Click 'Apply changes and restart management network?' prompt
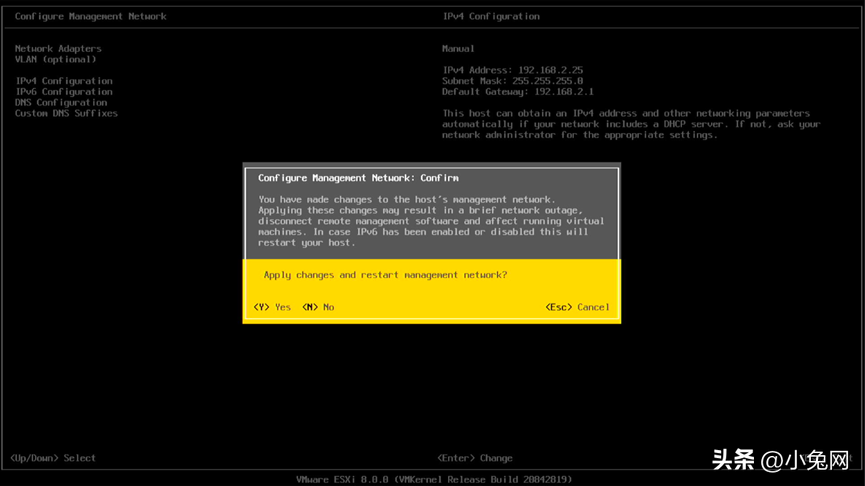The width and height of the screenshot is (865, 486). point(385,275)
